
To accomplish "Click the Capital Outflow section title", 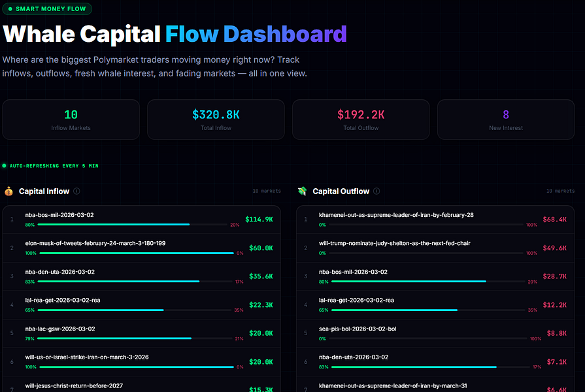I will [341, 191].
